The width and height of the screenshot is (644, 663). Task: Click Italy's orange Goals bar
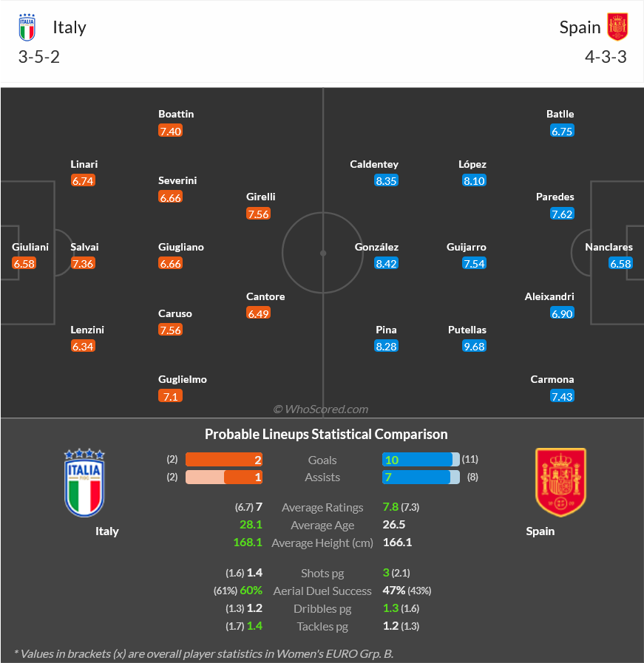click(x=224, y=460)
